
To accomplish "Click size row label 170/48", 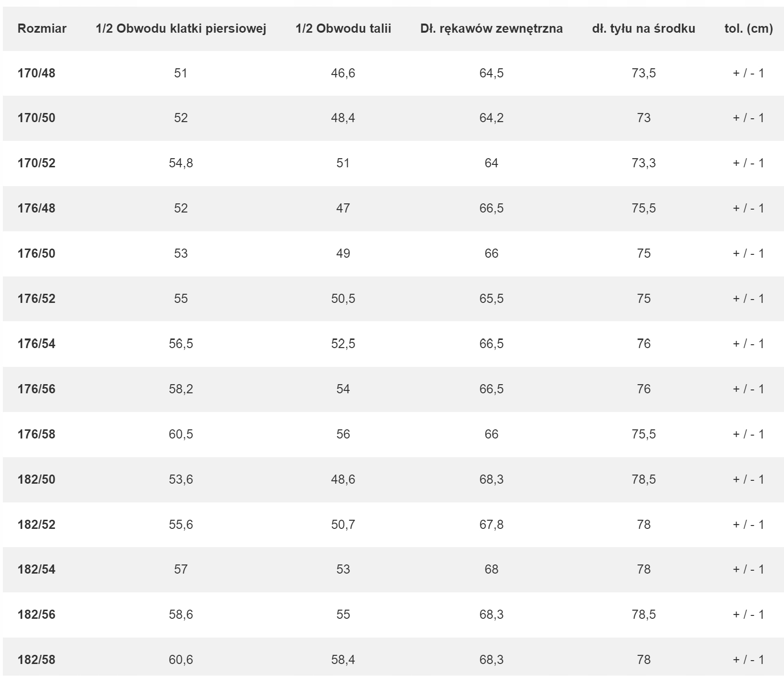I will point(37,73).
